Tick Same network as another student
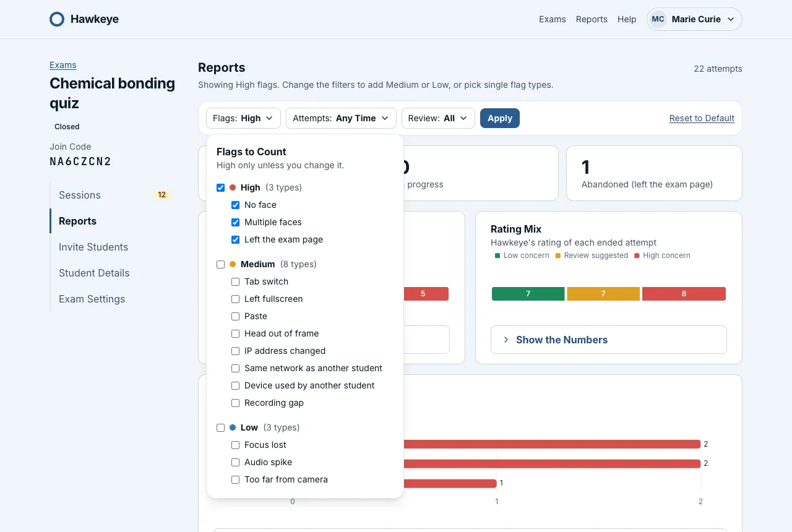Image resolution: width=792 pixels, height=532 pixels. pos(236,368)
